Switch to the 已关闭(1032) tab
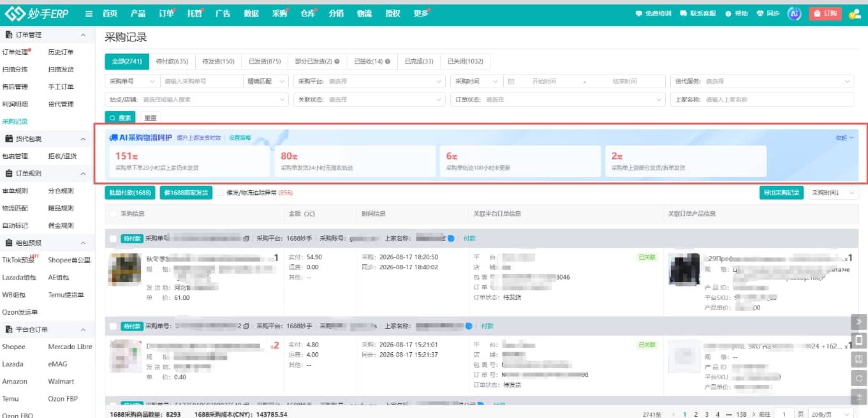The height and width of the screenshot is (418, 868). tap(466, 61)
